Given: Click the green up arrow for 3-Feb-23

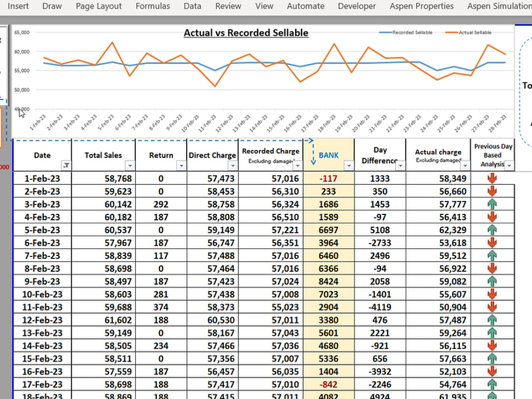Looking at the screenshot, I should click(492, 204).
